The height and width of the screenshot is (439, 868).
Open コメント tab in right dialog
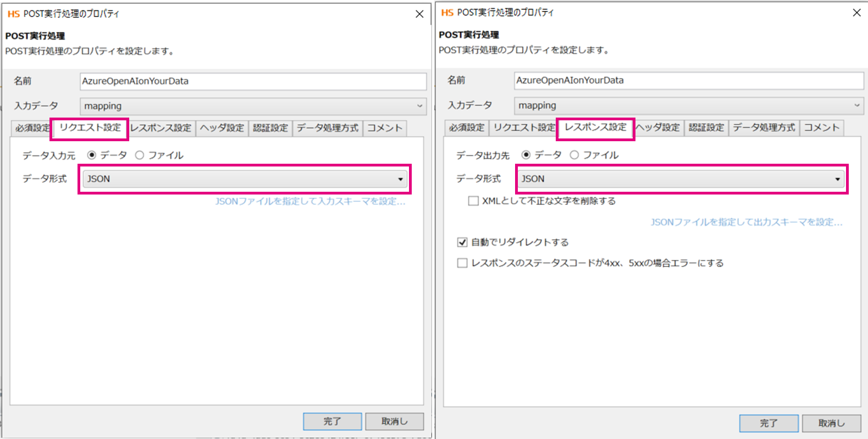coord(822,127)
